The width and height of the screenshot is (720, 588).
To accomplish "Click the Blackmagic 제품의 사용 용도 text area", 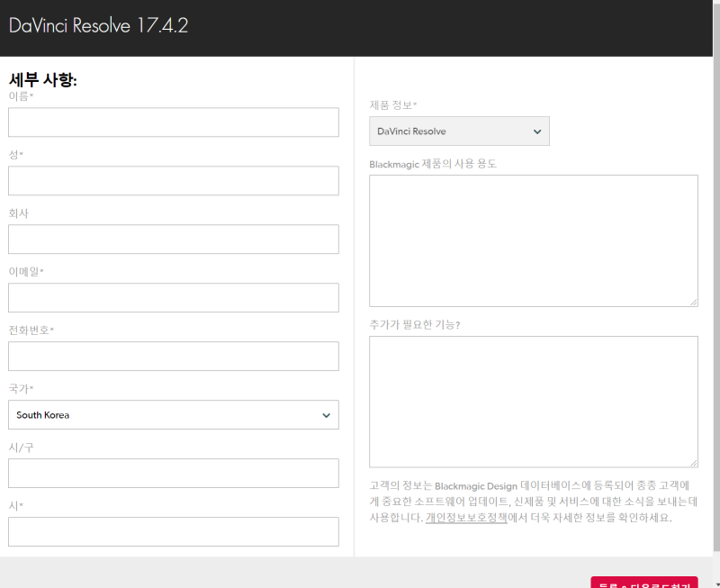I will [534, 240].
